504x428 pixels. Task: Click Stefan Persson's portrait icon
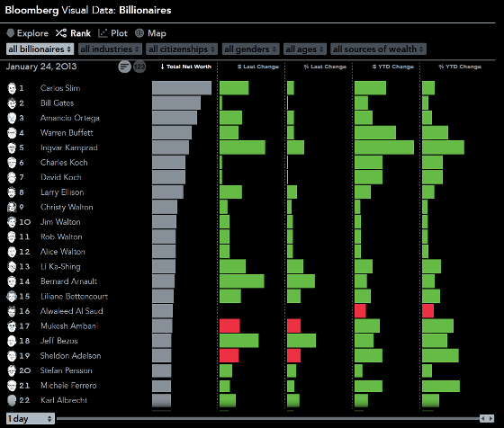click(x=12, y=370)
